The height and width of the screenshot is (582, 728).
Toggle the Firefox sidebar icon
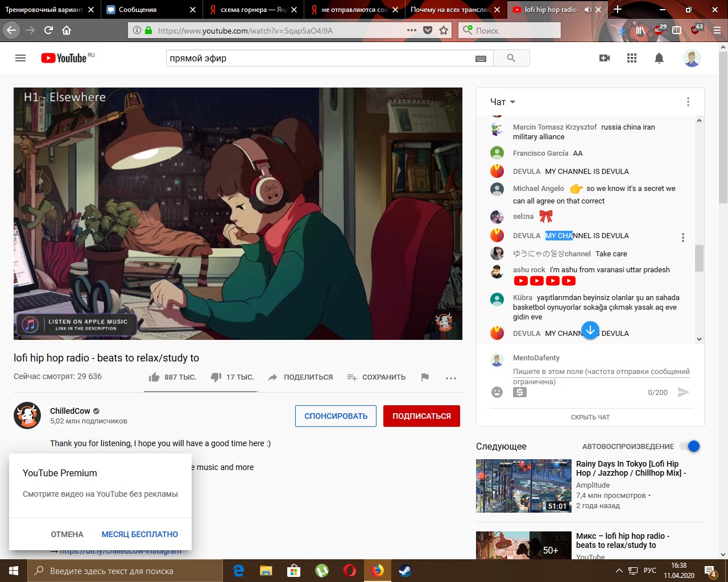pos(677,30)
